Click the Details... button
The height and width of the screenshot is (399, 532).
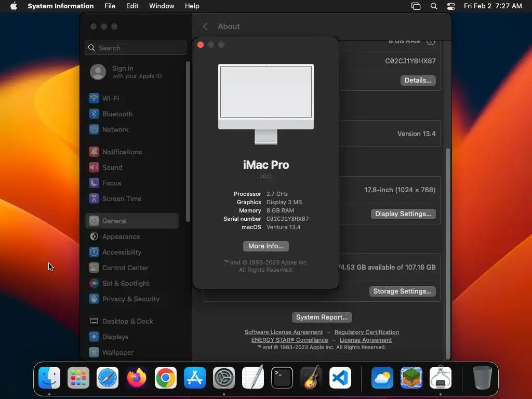[x=418, y=81]
